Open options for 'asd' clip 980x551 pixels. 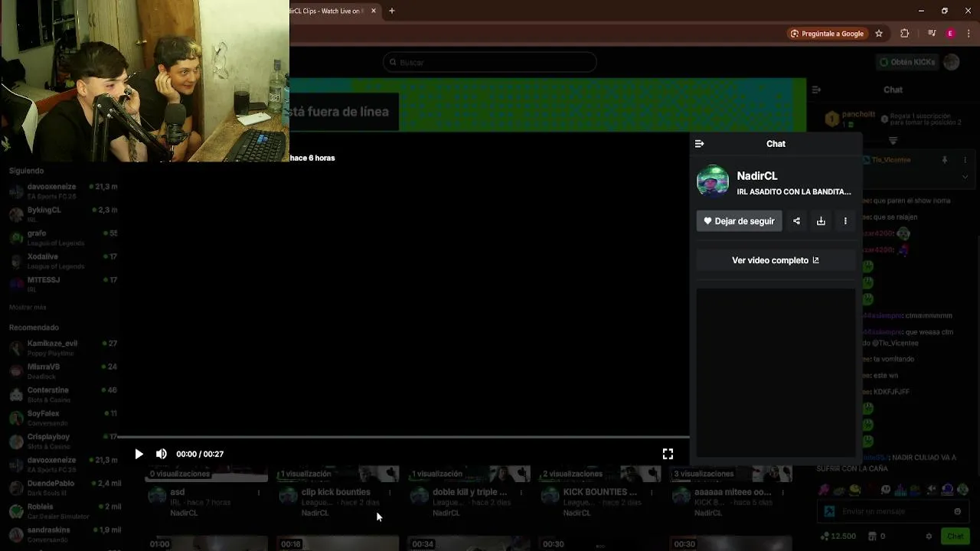click(x=259, y=493)
